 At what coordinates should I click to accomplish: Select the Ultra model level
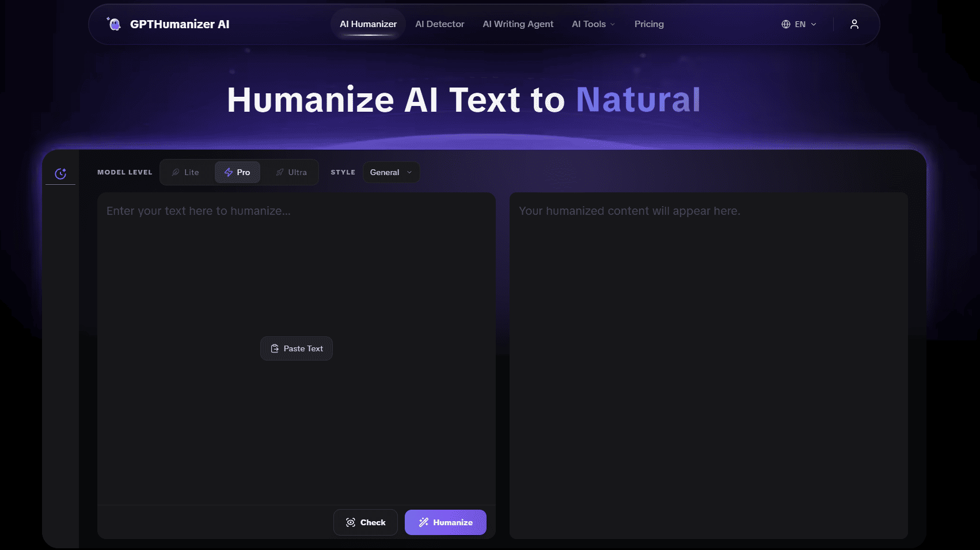291,172
